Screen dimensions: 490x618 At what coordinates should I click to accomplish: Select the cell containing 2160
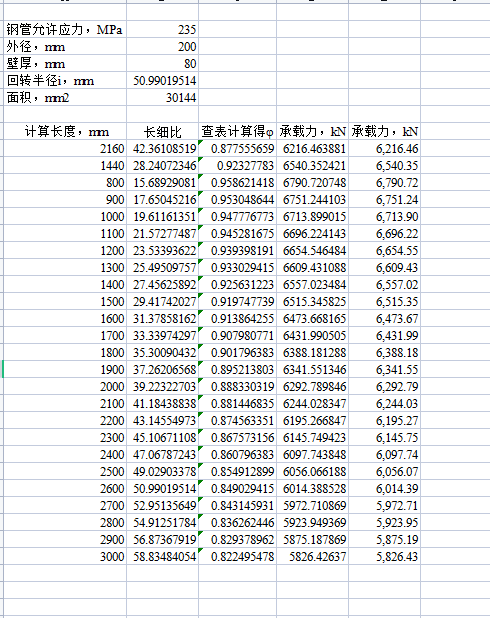point(65,148)
